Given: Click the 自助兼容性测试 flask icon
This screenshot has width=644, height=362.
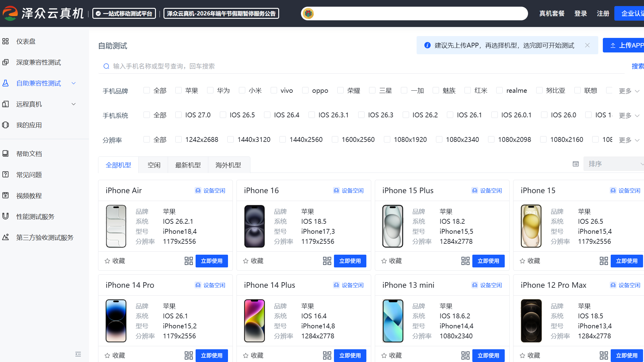Looking at the screenshot, I should (5, 83).
